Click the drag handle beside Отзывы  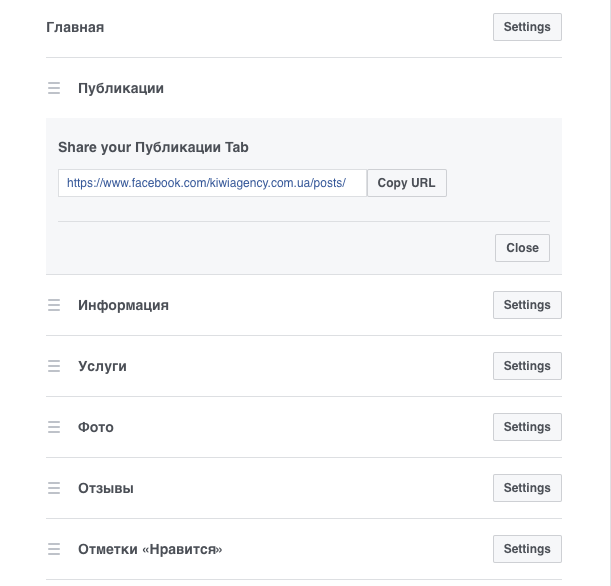pos(54,488)
